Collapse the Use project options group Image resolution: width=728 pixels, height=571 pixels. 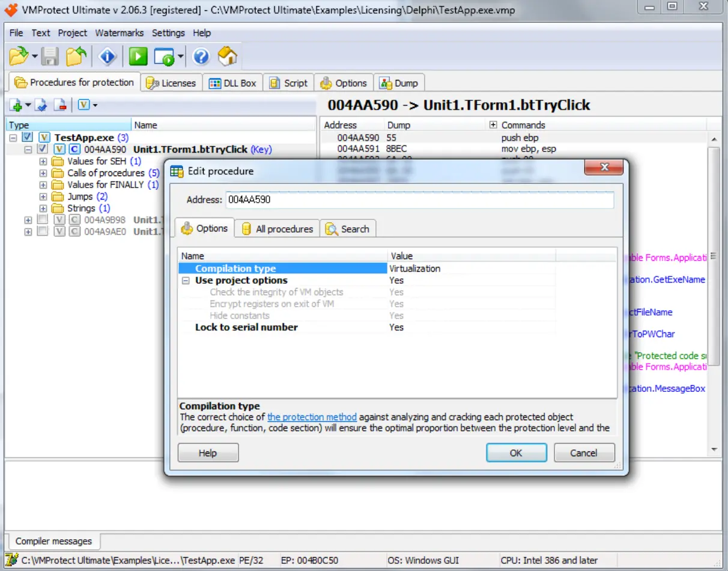[187, 281]
